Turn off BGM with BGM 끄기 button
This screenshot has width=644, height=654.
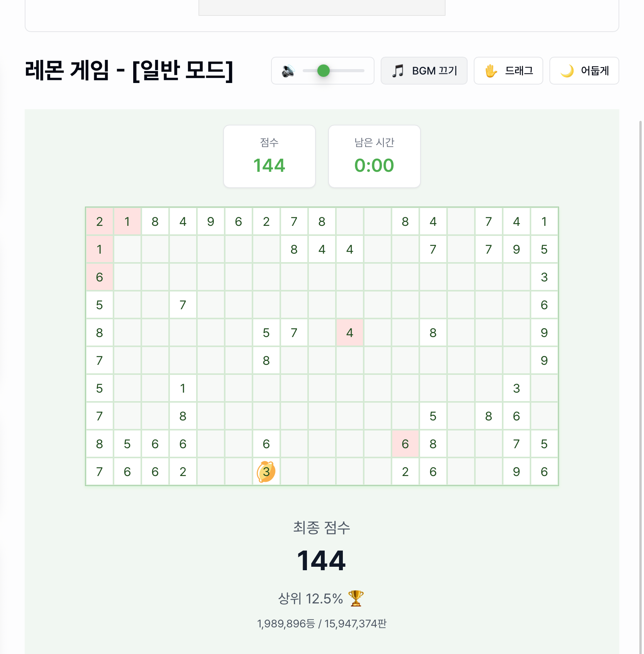pos(424,71)
